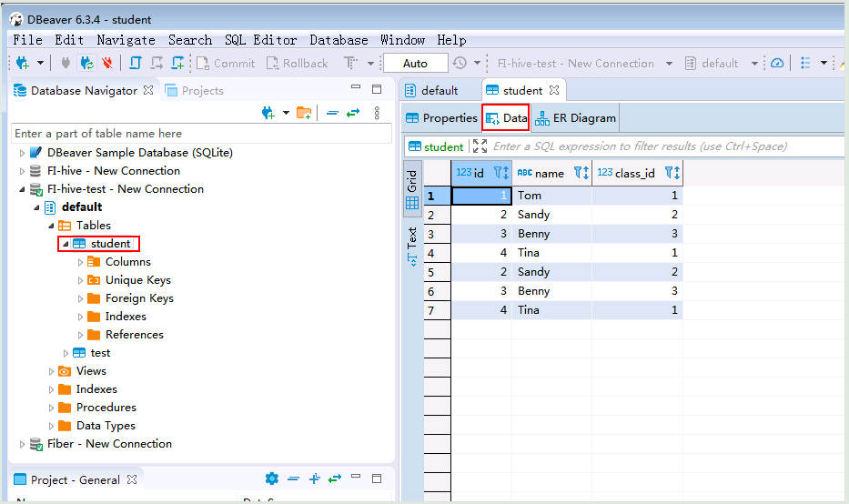849x504 pixels.
Task: Select the Unique Keys folder
Action: point(138,280)
